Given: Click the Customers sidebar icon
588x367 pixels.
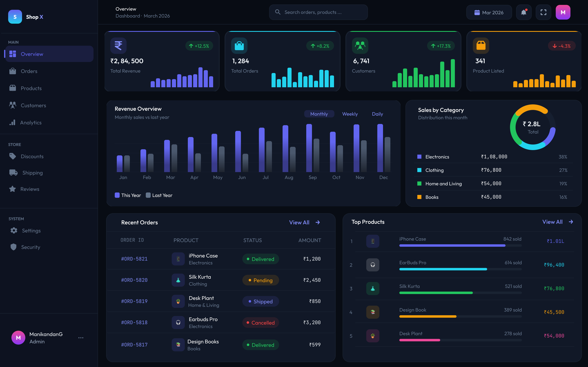Looking at the screenshot, I should click(x=13, y=105).
